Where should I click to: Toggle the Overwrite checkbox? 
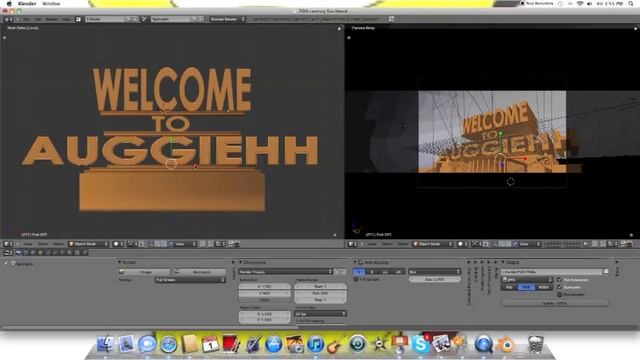click(560, 287)
